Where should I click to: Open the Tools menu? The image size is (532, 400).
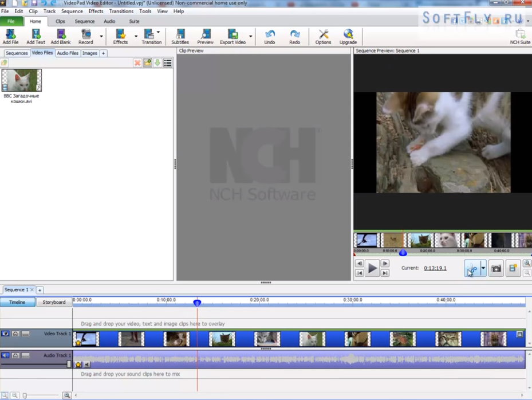pos(145,11)
